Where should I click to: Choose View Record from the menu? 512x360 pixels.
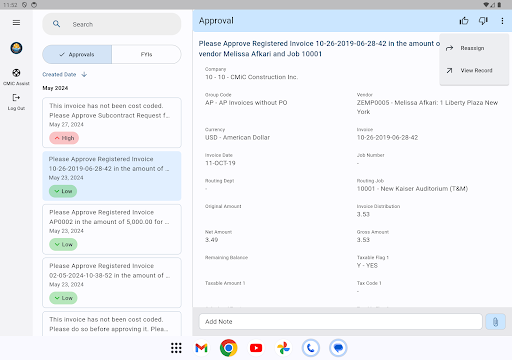tap(474, 71)
